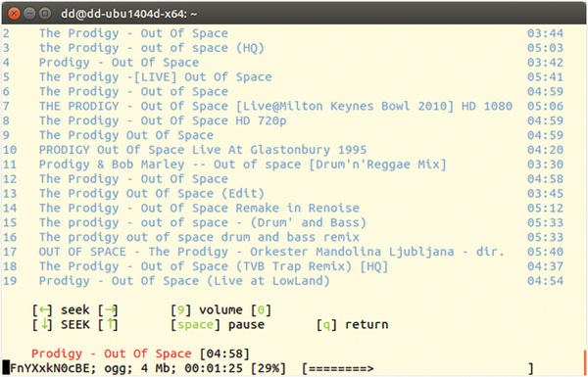Select result 9 'The Prodigy Out Of Space'
Image resolution: width=588 pixels, height=377 pixels.
pyautogui.click(x=126, y=135)
